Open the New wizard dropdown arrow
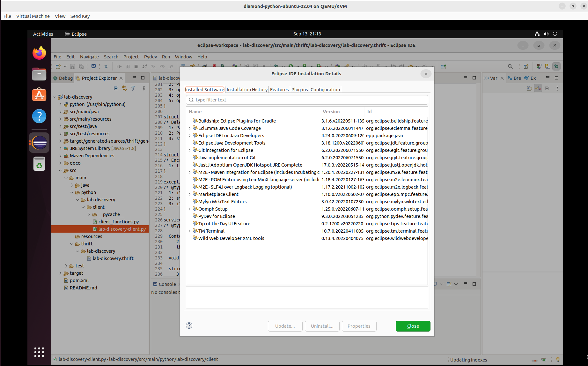The image size is (588, 366). pos(65,66)
